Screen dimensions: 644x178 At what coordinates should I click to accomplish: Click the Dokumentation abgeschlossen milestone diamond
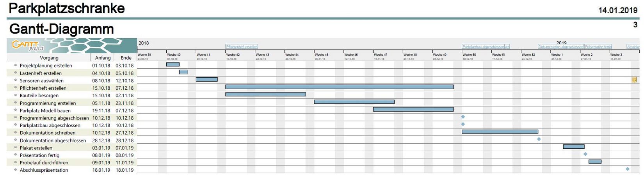(539, 139)
